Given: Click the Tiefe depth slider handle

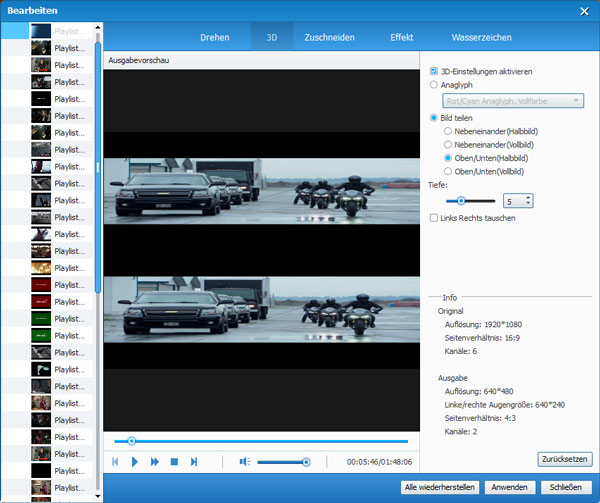Looking at the screenshot, I should tap(462, 201).
